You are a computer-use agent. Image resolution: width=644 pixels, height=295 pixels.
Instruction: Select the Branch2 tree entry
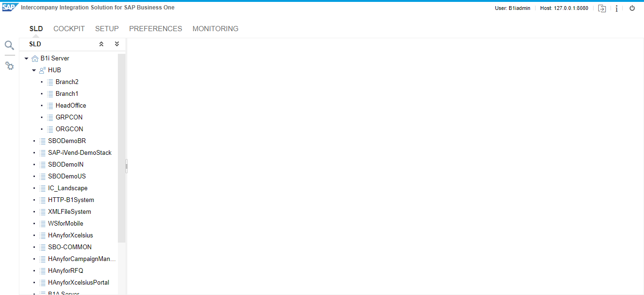pos(67,82)
